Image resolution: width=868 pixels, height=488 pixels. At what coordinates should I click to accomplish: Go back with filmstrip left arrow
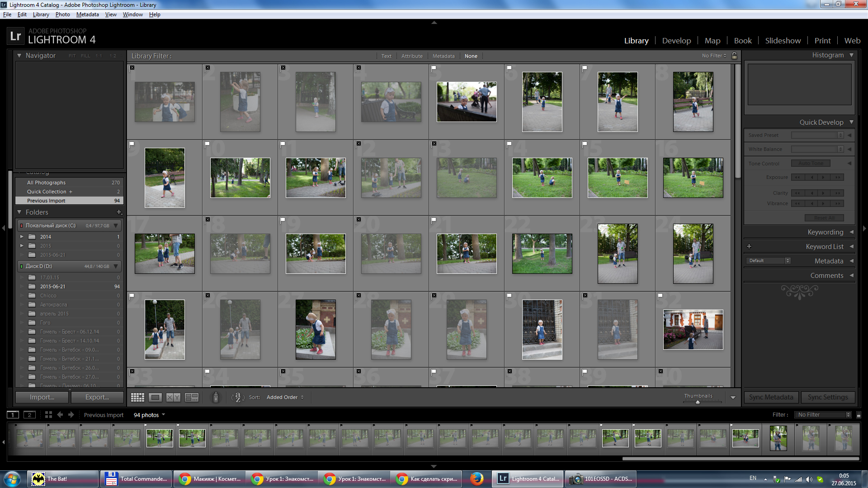click(60, 415)
